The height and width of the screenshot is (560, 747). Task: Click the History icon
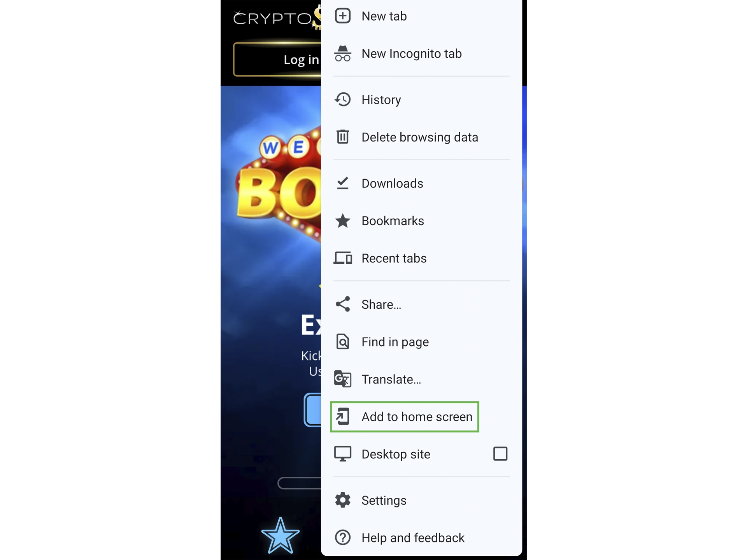pos(342,99)
